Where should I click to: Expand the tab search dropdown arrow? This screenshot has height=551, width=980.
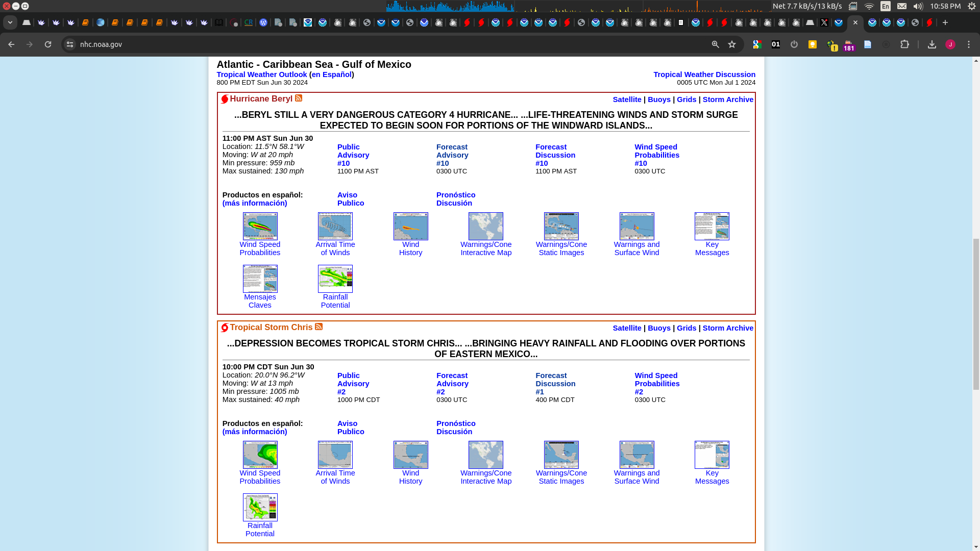(10, 22)
